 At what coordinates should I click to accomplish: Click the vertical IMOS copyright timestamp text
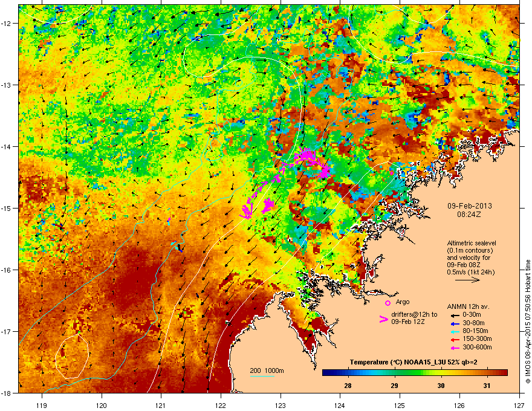[x=528, y=322]
